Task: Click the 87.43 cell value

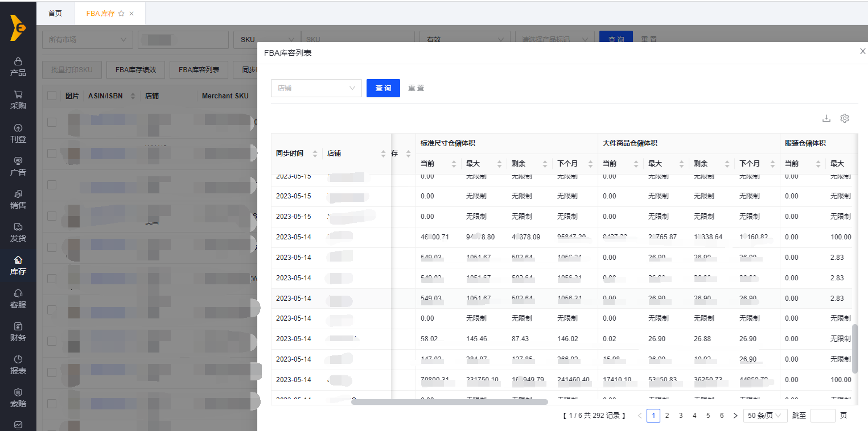Action: pos(520,339)
